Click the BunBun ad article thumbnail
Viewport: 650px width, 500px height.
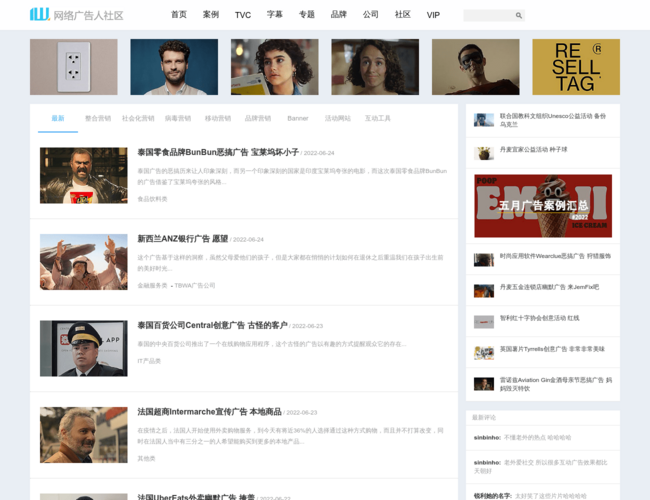[83, 176]
